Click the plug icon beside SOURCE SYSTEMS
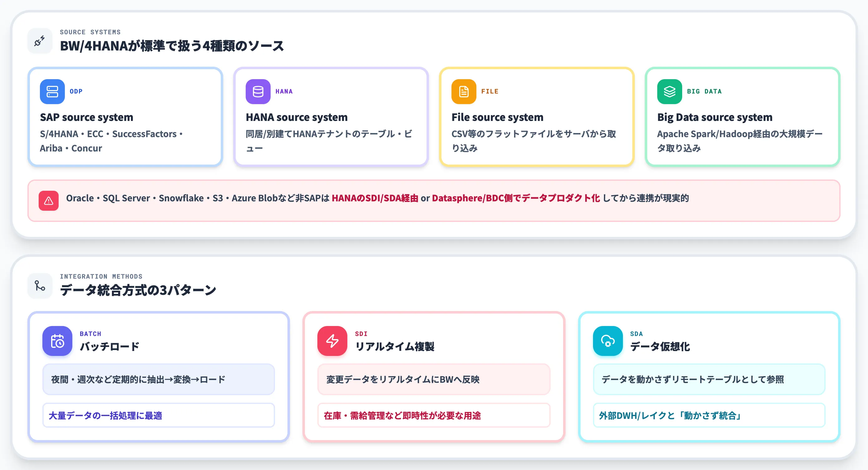 pos(40,41)
